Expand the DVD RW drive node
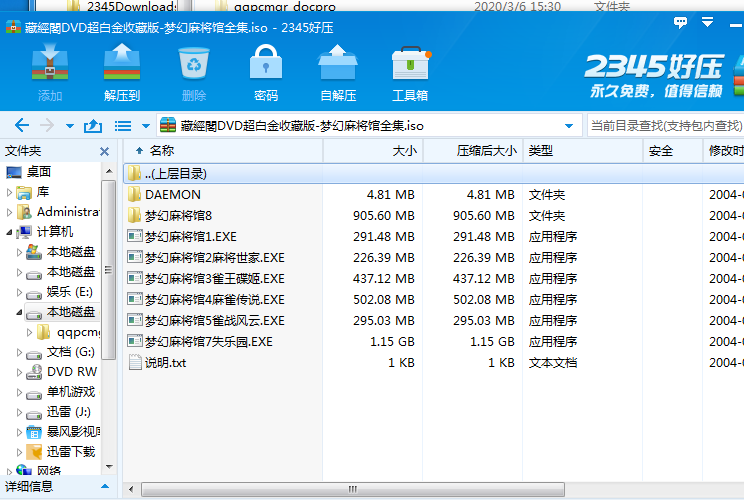This screenshot has height=500, width=744. [x=19, y=372]
